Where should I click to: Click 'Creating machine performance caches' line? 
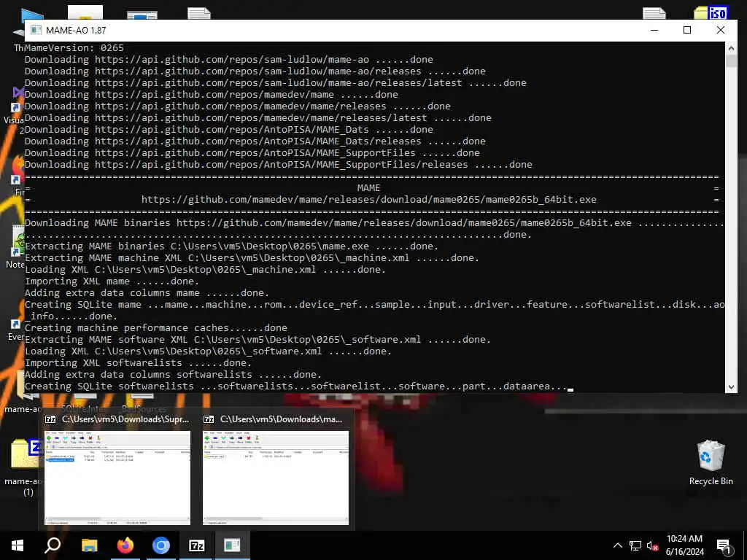(x=156, y=328)
